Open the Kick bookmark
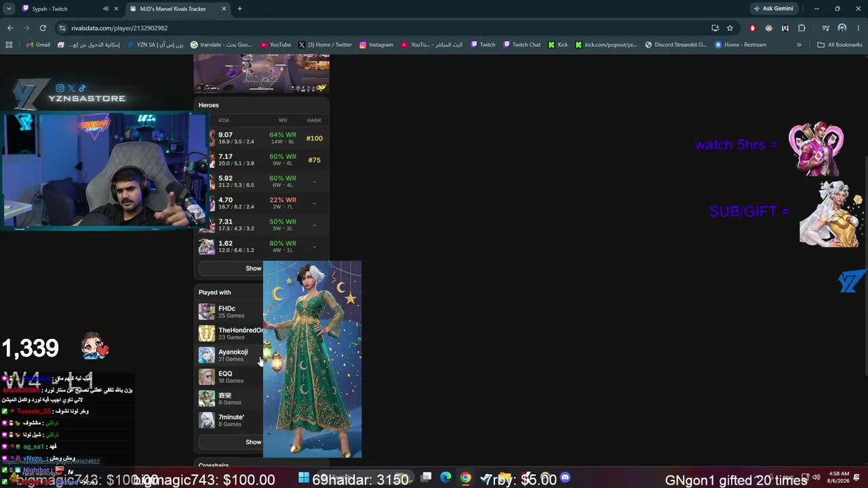 click(x=558, y=45)
